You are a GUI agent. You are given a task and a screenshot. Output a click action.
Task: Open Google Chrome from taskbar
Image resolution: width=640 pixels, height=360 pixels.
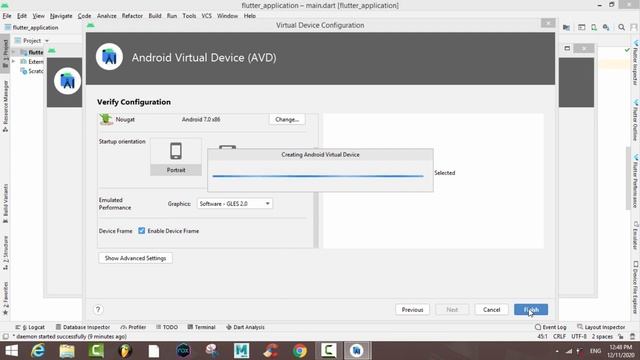[x=300, y=351]
